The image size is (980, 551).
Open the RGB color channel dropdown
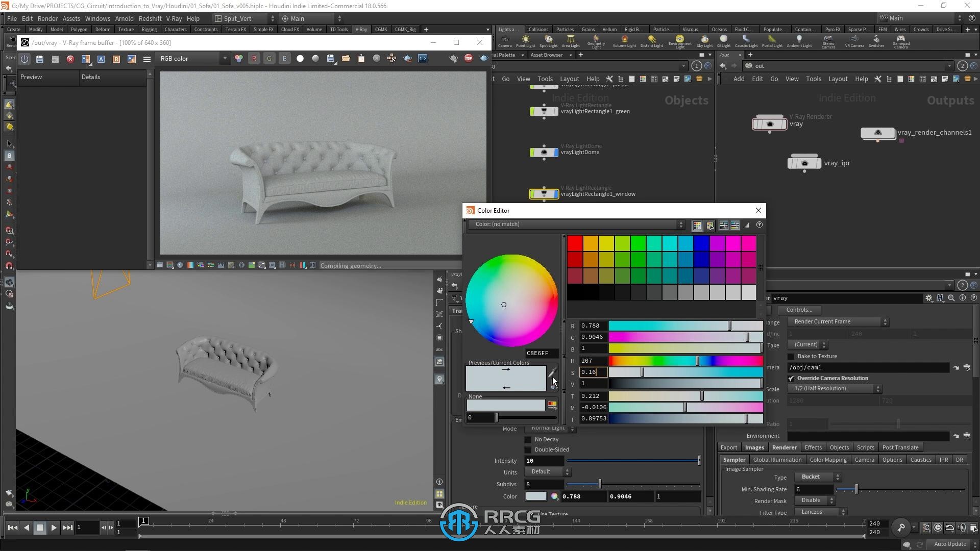tap(193, 59)
